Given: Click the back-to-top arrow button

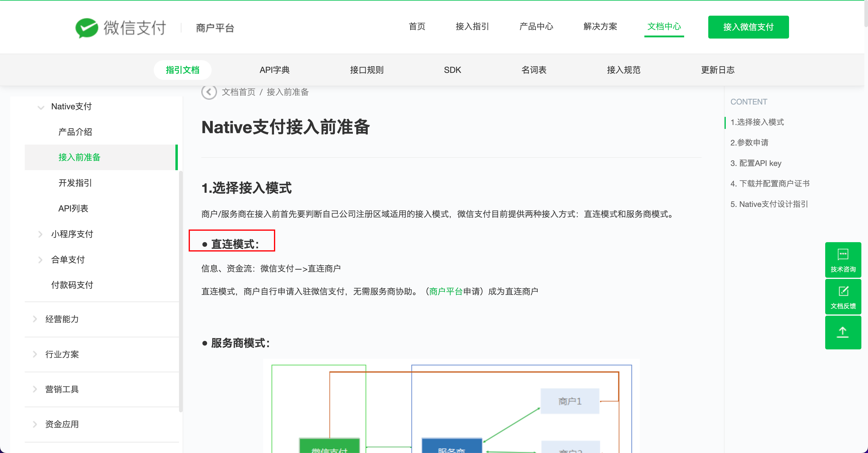Looking at the screenshot, I should pos(843,332).
